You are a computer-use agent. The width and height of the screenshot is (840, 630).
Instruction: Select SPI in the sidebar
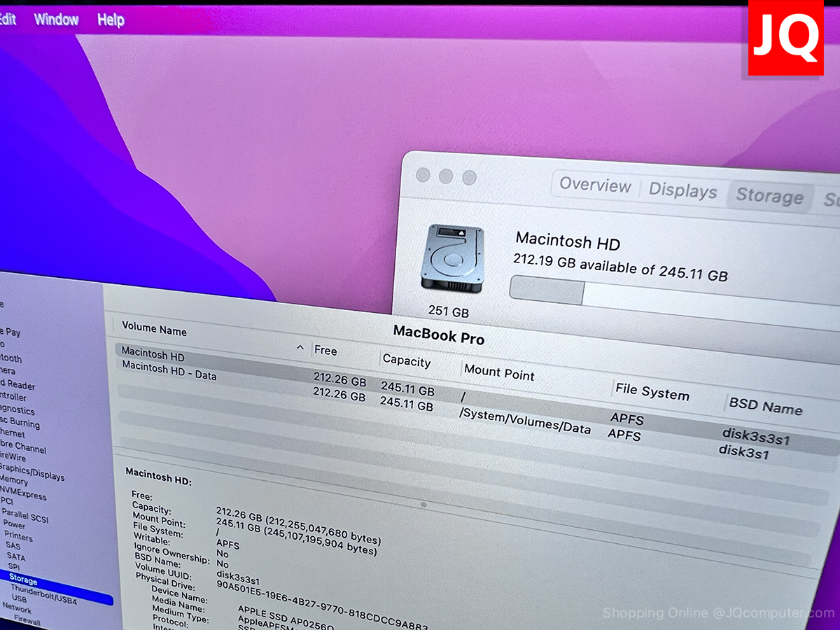point(14,566)
